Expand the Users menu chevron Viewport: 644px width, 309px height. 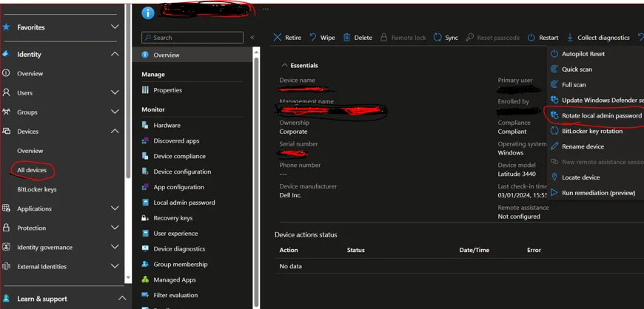115,93
